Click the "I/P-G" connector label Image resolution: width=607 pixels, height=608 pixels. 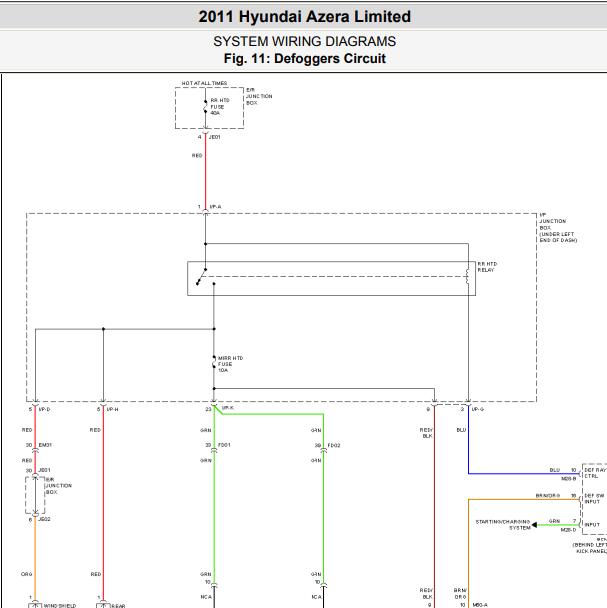point(478,409)
